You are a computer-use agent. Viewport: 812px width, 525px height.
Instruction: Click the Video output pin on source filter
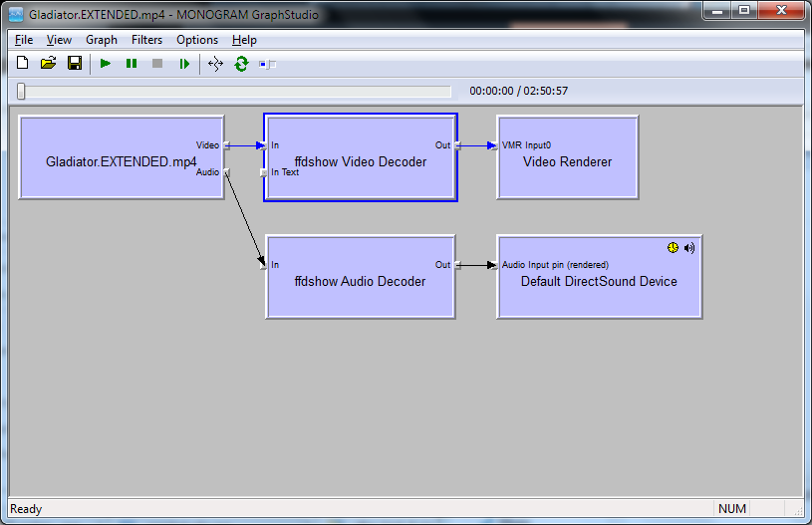pos(226,145)
